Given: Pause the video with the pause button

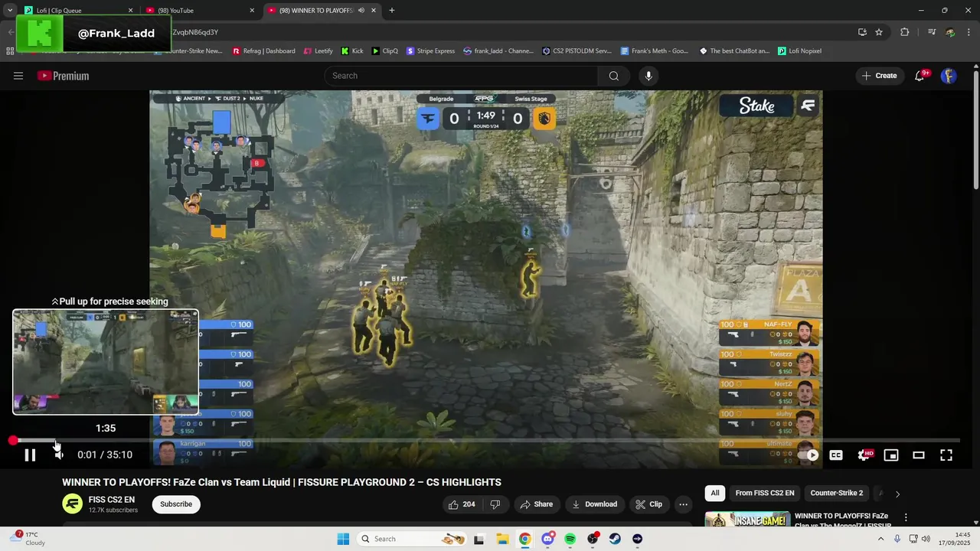Looking at the screenshot, I should (x=30, y=455).
